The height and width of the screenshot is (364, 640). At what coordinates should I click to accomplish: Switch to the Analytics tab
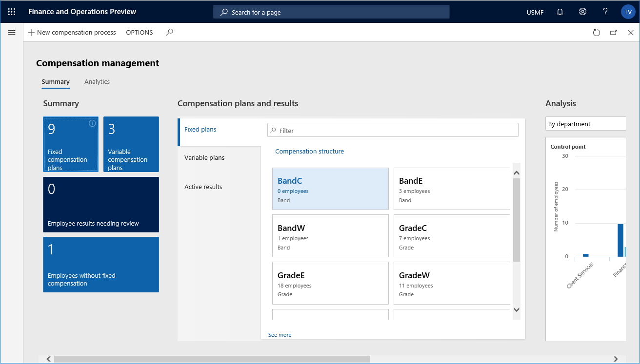pyautogui.click(x=97, y=81)
